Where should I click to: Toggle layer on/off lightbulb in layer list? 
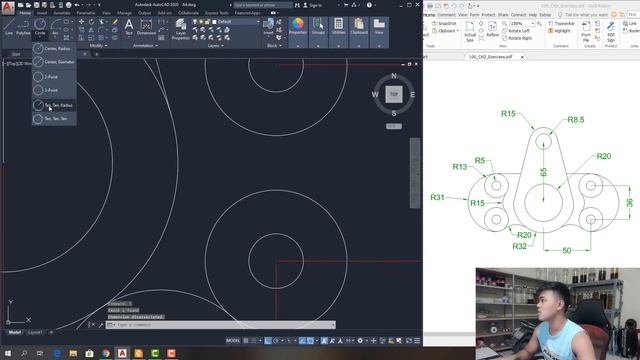[195, 22]
